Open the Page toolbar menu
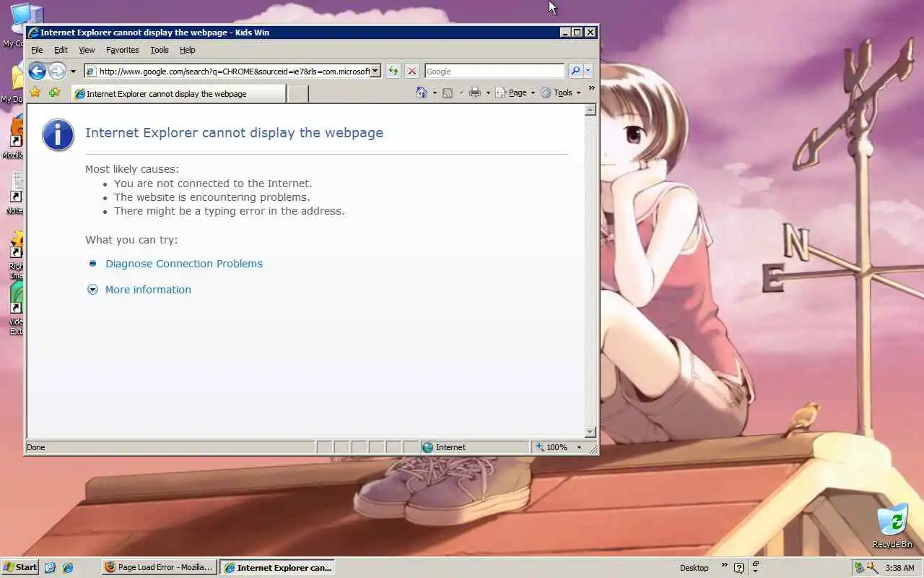Viewport: 924px width, 578px height. coord(515,92)
